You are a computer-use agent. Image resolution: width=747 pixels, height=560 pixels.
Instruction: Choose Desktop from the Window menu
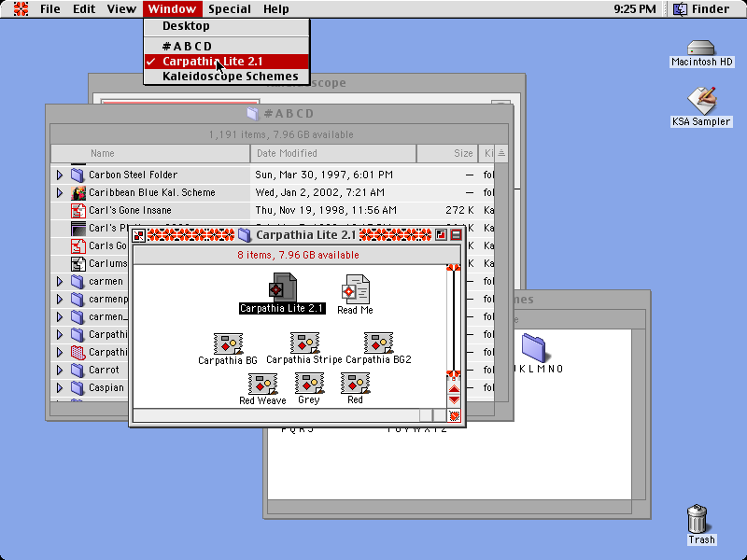(226, 26)
